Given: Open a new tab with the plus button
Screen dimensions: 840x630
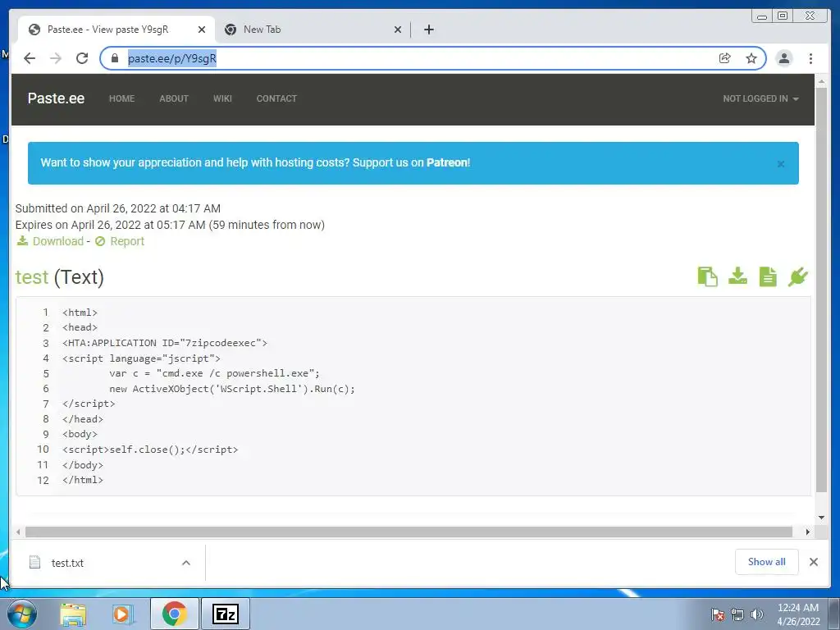Looking at the screenshot, I should (x=428, y=30).
